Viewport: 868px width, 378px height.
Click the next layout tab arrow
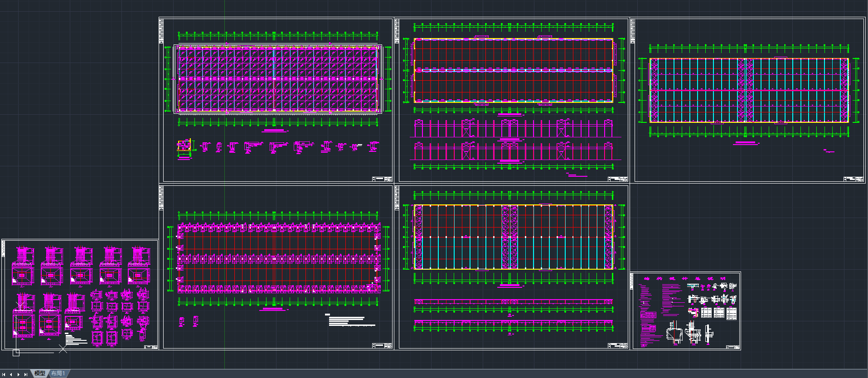[18, 374]
